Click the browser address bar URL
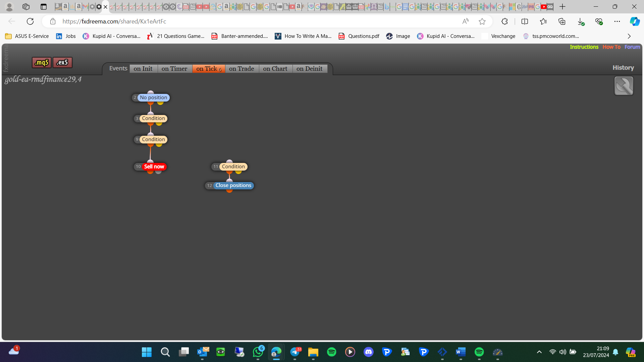This screenshot has width=644, height=362. pyautogui.click(x=114, y=21)
